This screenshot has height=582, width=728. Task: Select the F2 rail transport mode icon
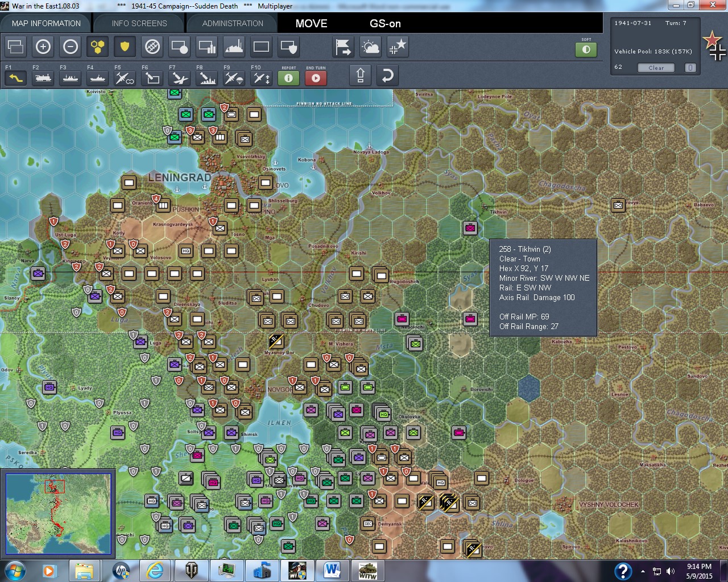(x=43, y=78)
